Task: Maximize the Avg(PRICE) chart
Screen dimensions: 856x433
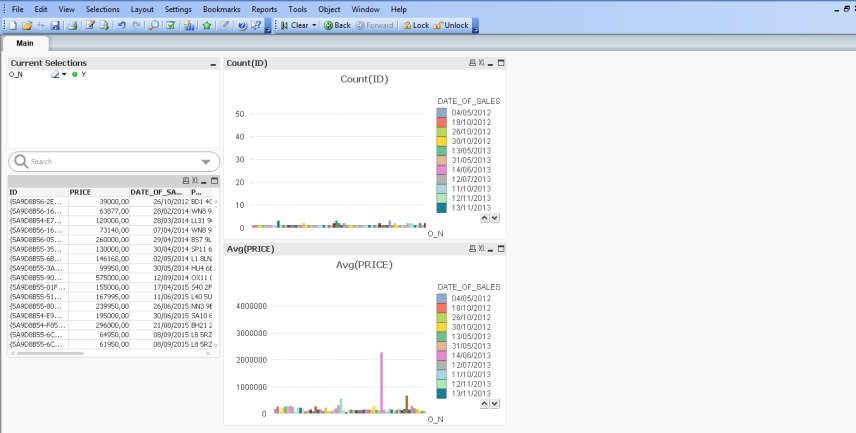Action: pos(501,249)
